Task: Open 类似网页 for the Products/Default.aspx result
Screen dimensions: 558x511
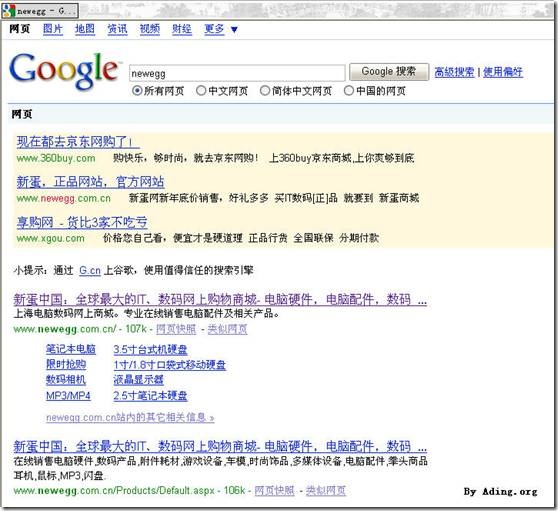Action: point(326,491)
